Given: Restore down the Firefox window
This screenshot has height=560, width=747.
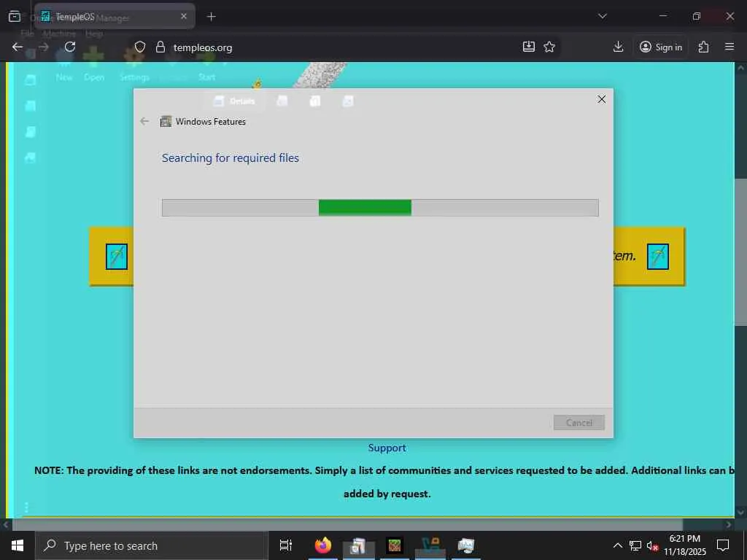Looking at the screenshot, I should point(697,16).
